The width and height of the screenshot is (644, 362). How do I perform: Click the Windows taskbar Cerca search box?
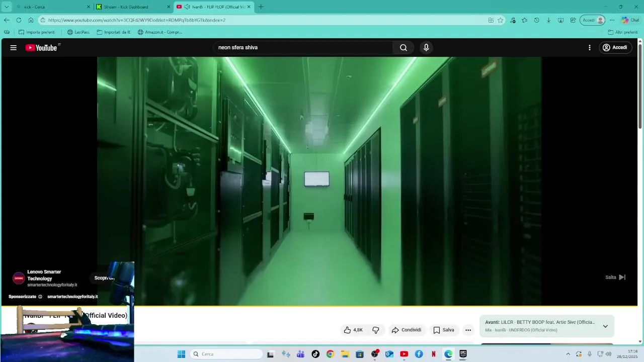pos(226,354)
